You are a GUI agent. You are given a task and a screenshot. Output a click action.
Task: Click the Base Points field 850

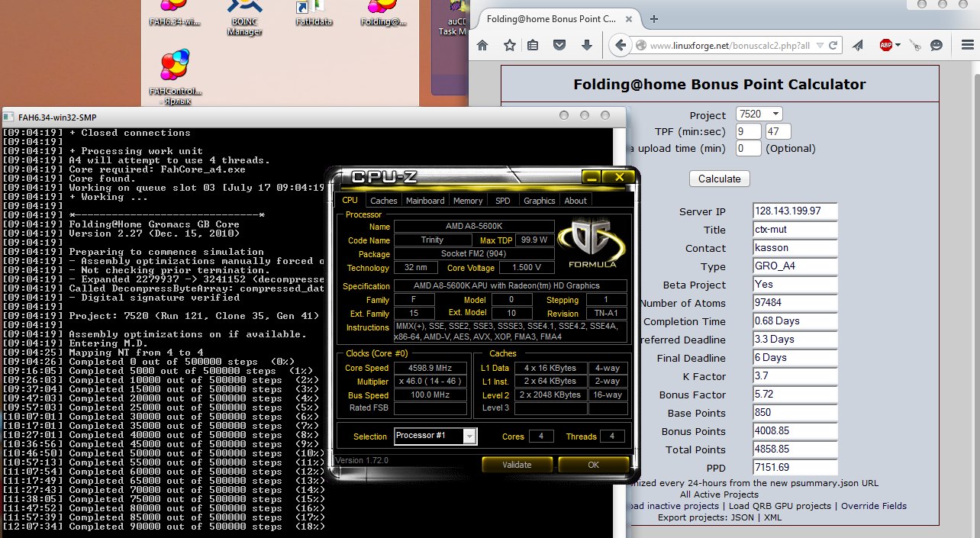point(795,413)
